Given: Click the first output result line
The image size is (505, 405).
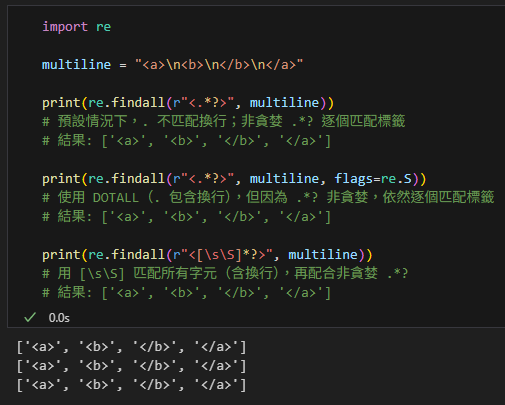Looking at the screenshot, I should [x=131, y=347].
